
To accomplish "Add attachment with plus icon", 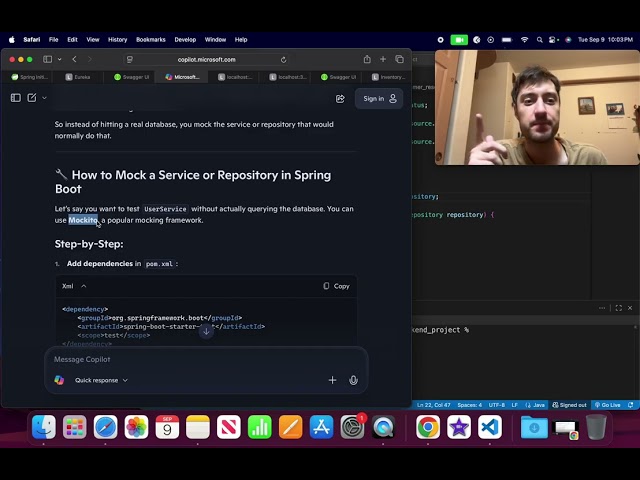I will tap(332, 380).
